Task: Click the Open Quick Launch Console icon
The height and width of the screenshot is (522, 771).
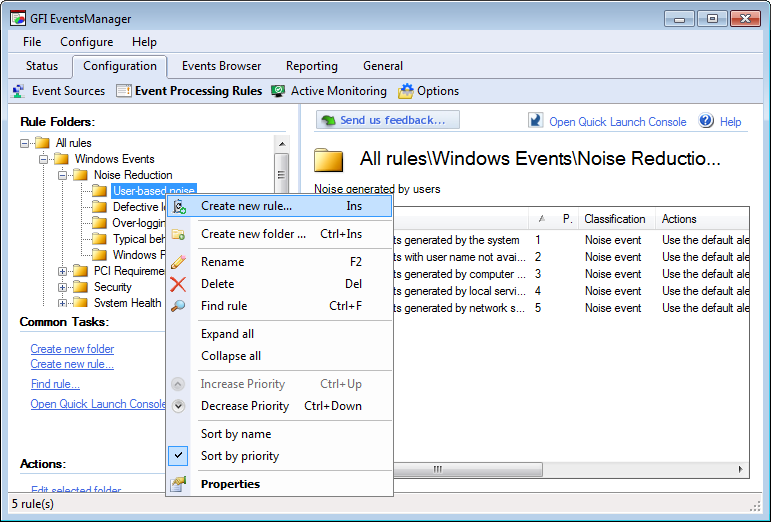Action: coord(535,120)
